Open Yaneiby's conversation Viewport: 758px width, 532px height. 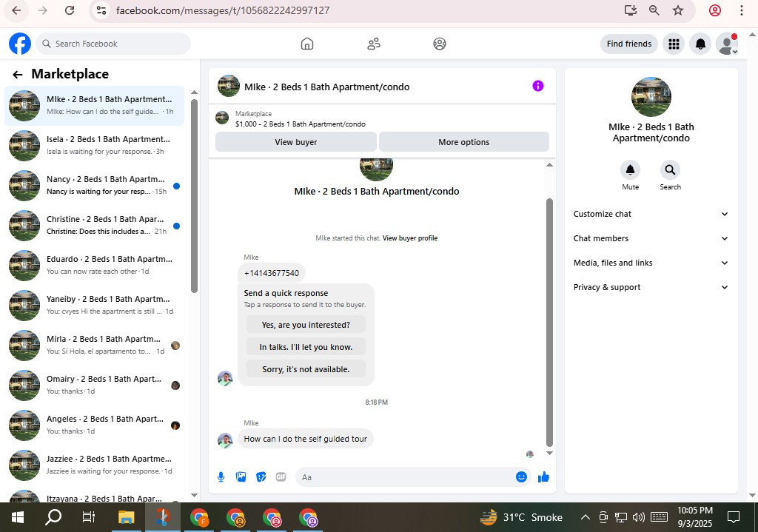(x=94, y=306)
